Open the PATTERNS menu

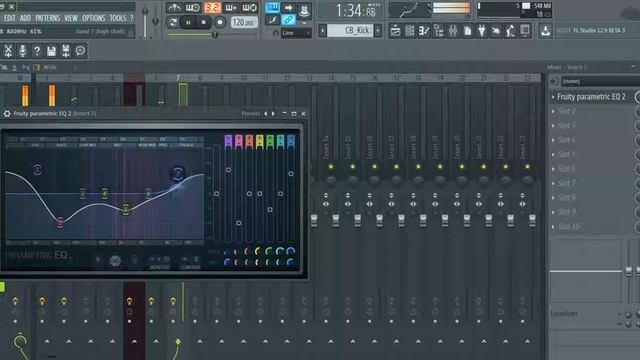coord(47,18)
